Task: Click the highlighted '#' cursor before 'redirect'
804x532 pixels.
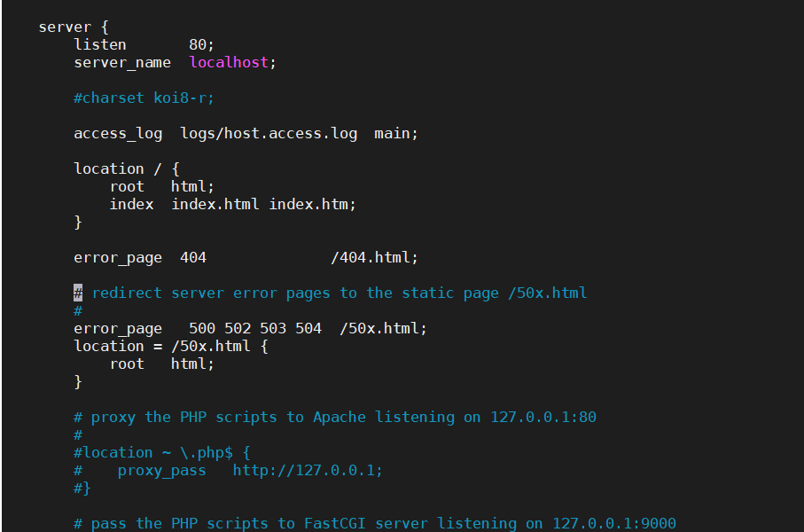Action: (x=78, y=293)
